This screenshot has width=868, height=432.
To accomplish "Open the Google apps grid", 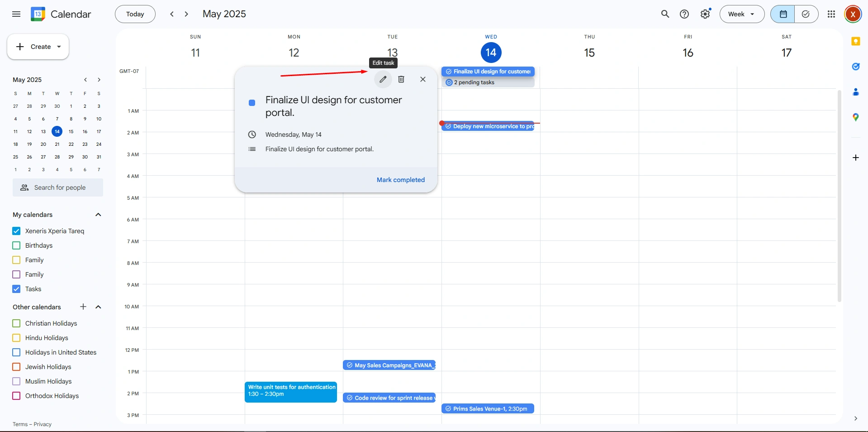I will pyautogui.click(x=831, y=14).
